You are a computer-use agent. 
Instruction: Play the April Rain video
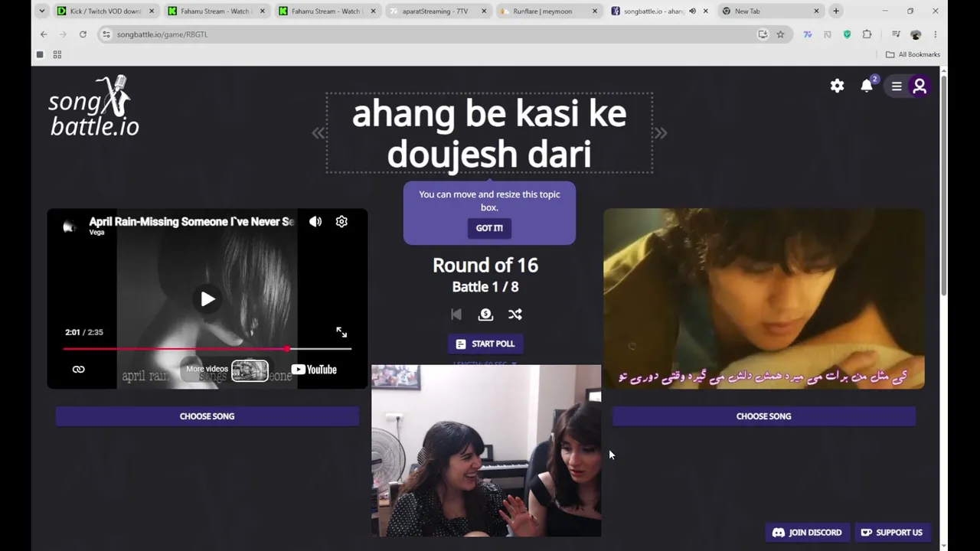(x=207, y=299)
